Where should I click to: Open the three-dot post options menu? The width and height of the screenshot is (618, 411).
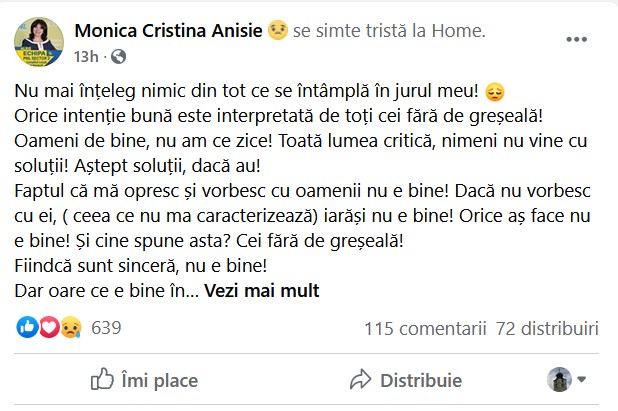(577, 40)
